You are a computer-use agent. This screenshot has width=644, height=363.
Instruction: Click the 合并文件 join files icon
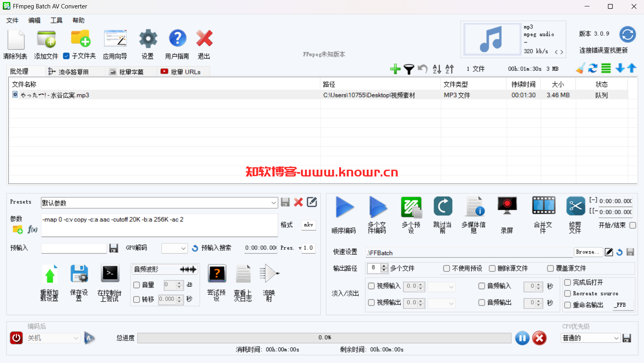pos(544,205)
